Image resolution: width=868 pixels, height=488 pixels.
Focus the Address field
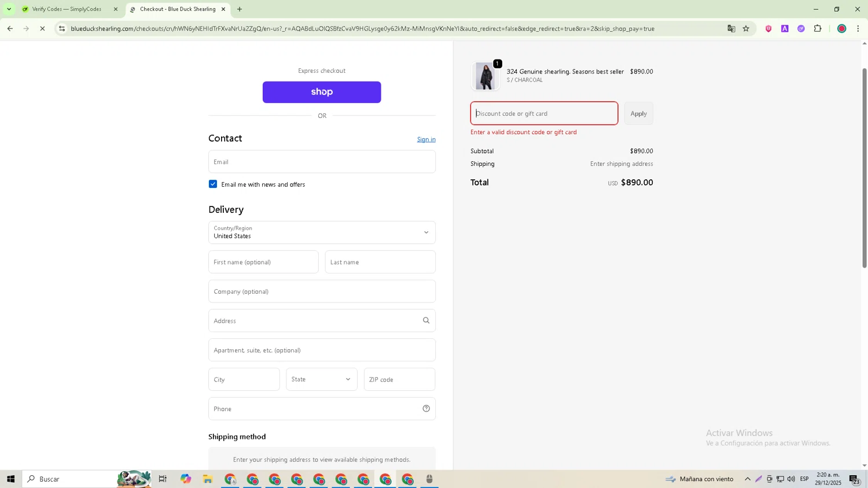322,321
